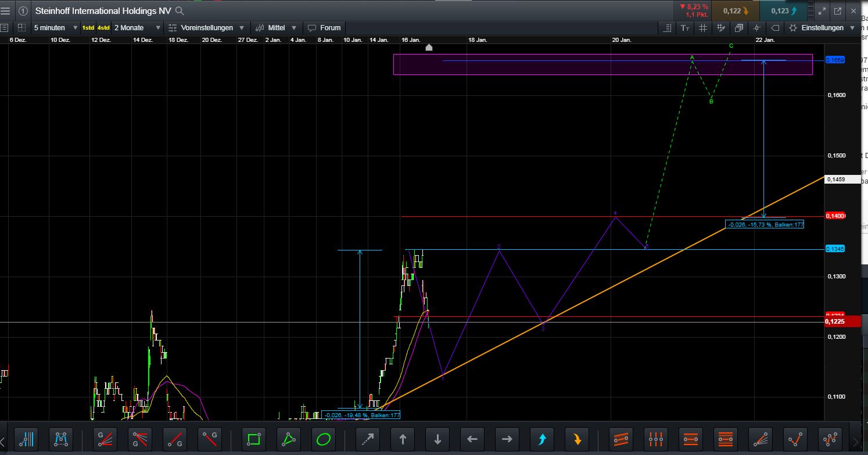Toggle the chart grid display
The height and width of the screenshot is (455, 868).
point(703,27)
